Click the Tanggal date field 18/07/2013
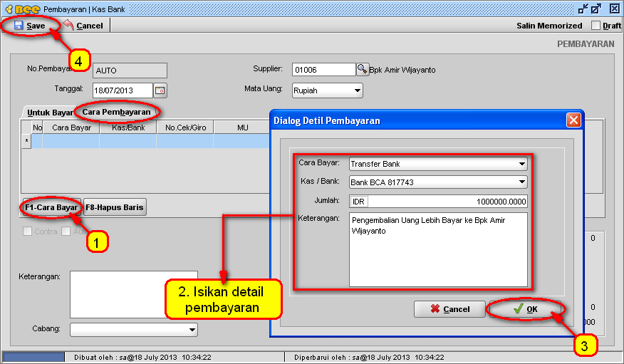The image size is (624, 364). point(123,90)
